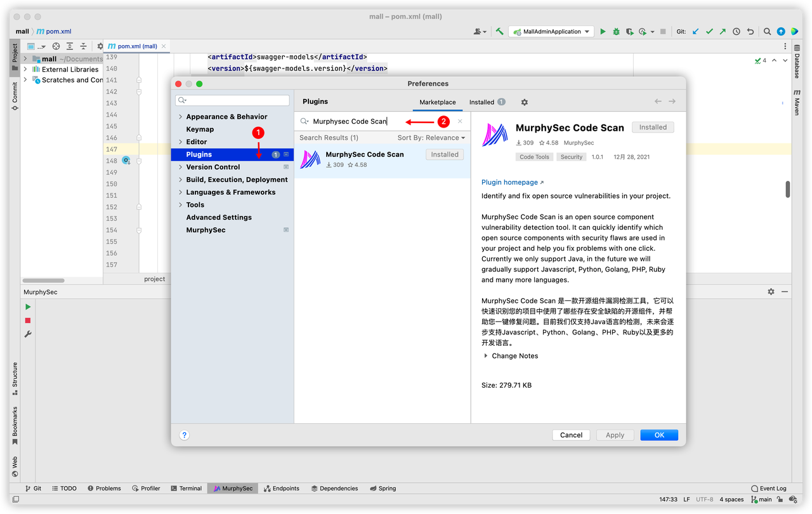
Task: Click the Build Project hammer icon
Action: point(500,31)
